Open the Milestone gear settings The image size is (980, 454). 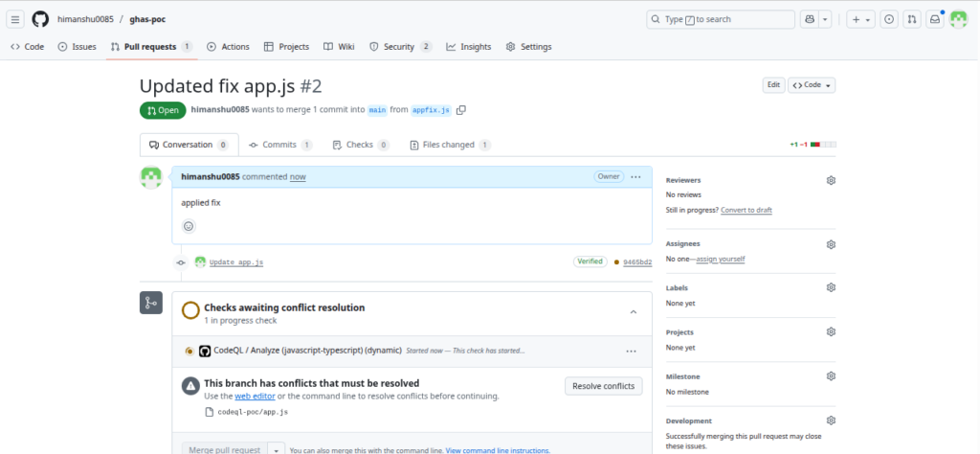click(x=831, y=376)
